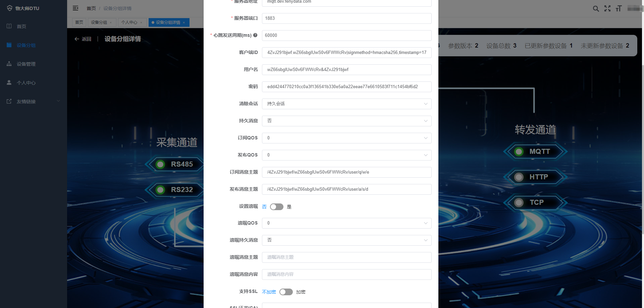
Task: Switch to the 设备分组 tab
Action: 99,22
